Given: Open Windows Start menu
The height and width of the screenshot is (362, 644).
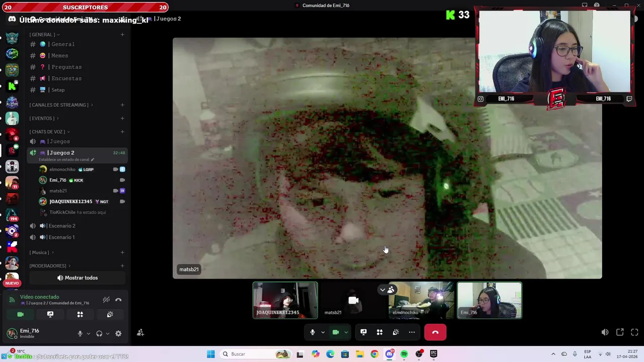Looking at the screenshot, I should click(x=211, y=354).
